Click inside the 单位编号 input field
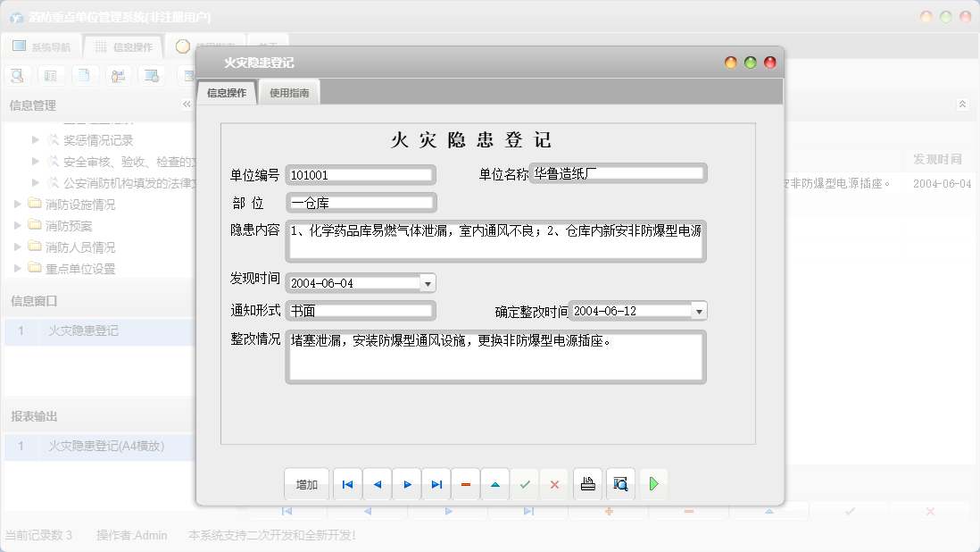980x552 pixels. (x=360, y=175)
